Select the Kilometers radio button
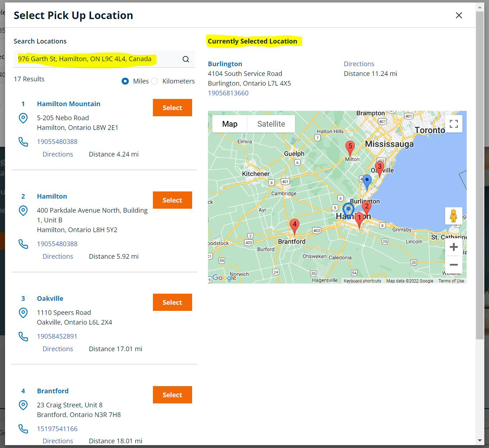 [155, 81]
